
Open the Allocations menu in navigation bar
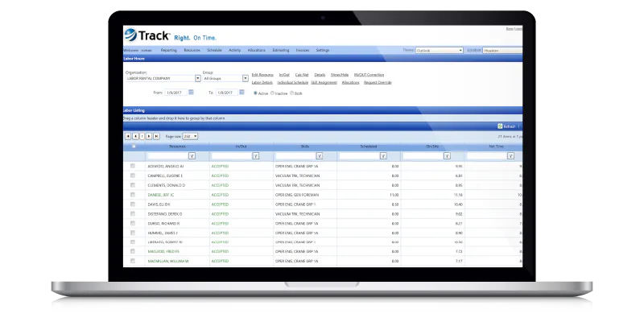coord(256,50)
